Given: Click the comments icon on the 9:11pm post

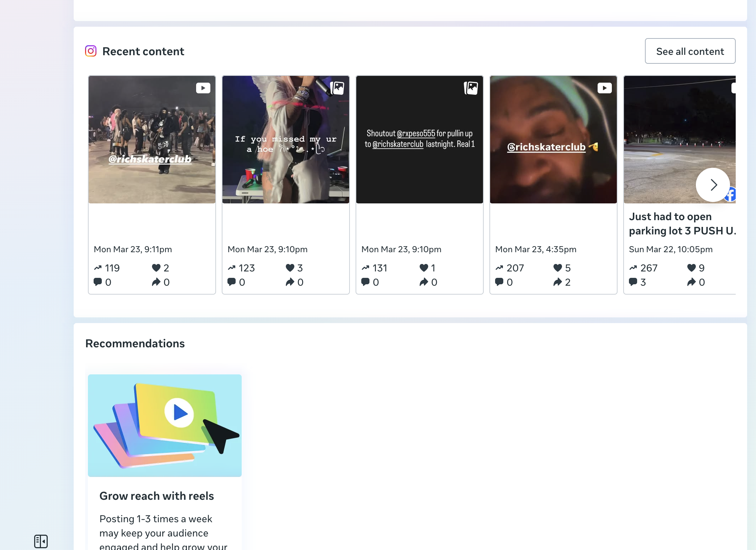Looking at the screenshot, I should coord(98,282).
